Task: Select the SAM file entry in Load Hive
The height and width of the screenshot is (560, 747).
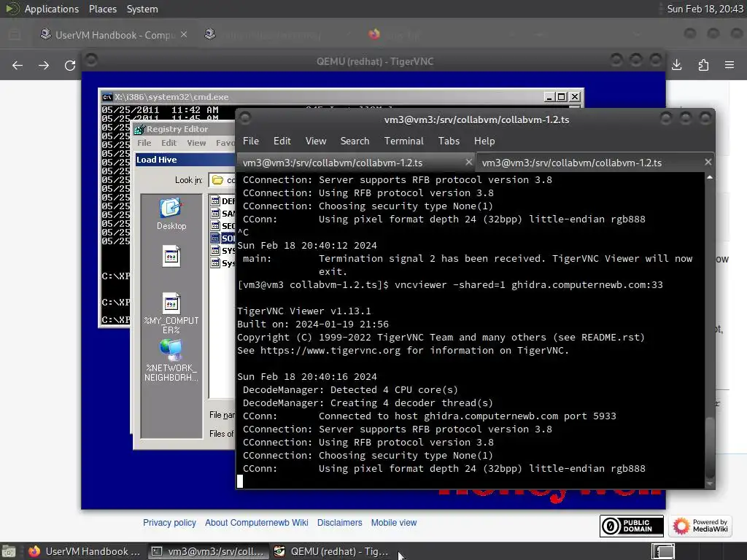Action: click(x=223, y=214)
